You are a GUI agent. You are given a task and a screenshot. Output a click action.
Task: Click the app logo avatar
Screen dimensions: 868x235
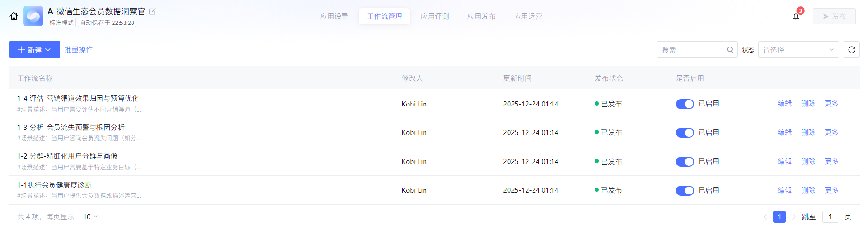[33, 17]
